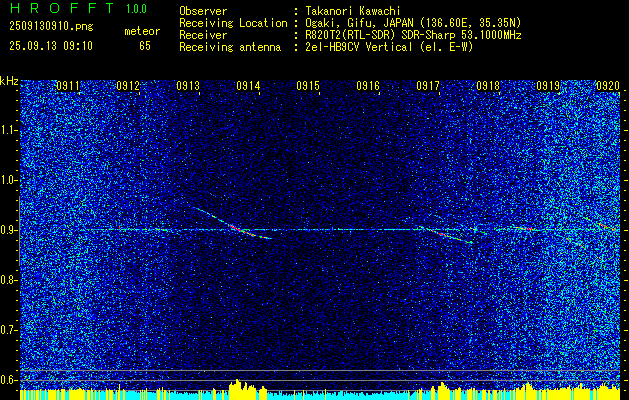Screen dimensions: 629x400
Task: Click the meteor echo trace near 0917
Action: [x=446, y=235]
